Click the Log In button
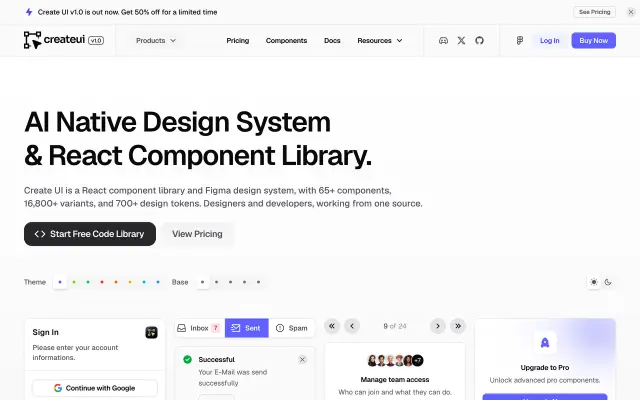Screen dimensions: 640x400 (x=549, y=40)
